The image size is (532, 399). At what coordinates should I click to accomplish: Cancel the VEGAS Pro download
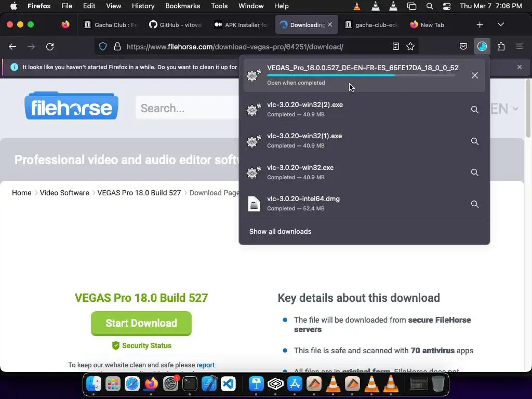[x=475, y=75]
